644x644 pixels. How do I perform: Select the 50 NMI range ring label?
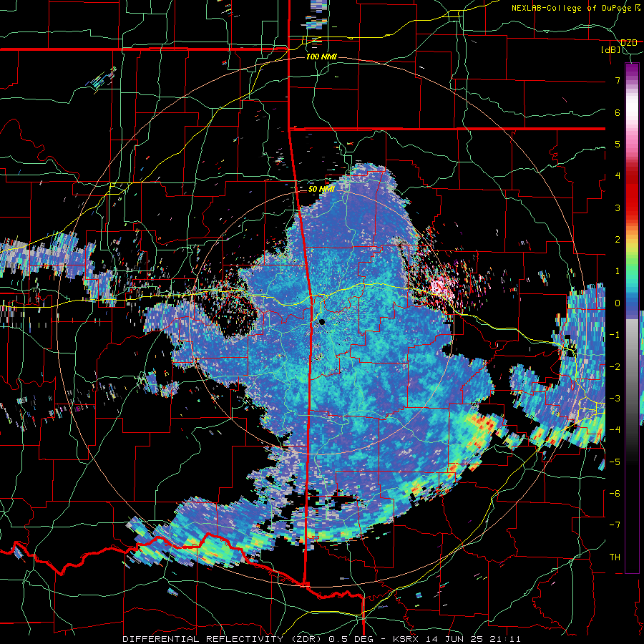click(321, 189)
